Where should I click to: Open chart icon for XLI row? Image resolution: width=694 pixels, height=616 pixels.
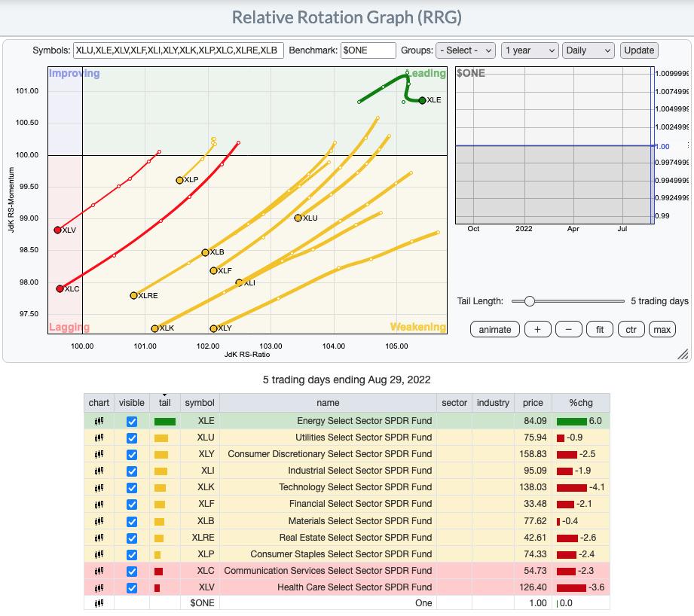tap(99, 471)
